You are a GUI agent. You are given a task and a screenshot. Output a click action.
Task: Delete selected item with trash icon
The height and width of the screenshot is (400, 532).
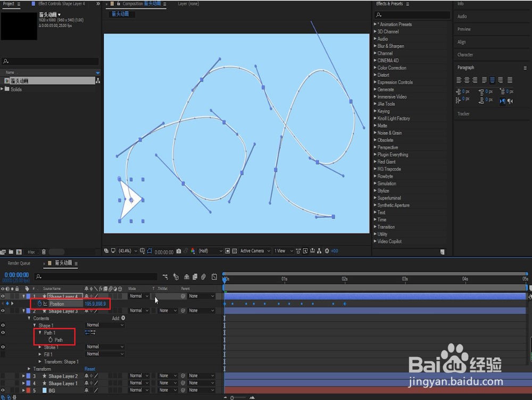[44, 252]
